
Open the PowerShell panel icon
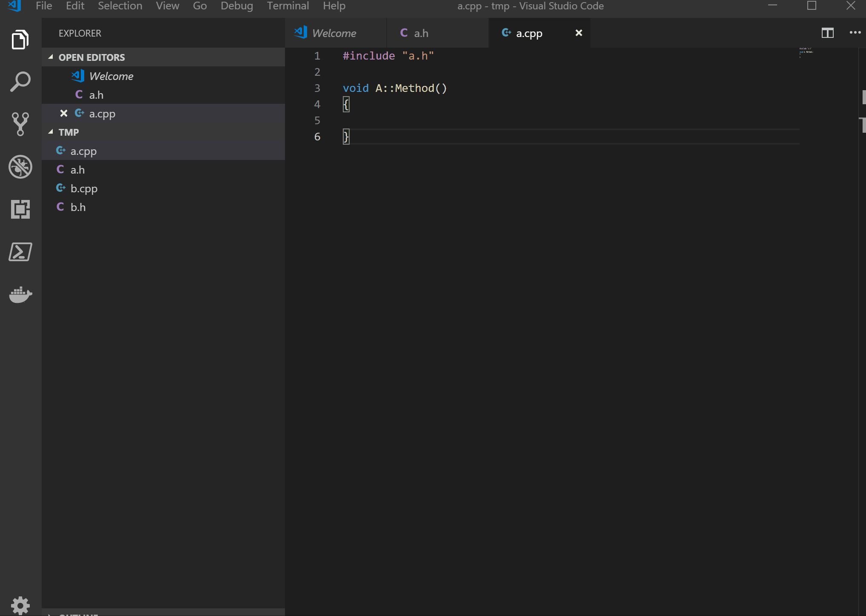20,252
